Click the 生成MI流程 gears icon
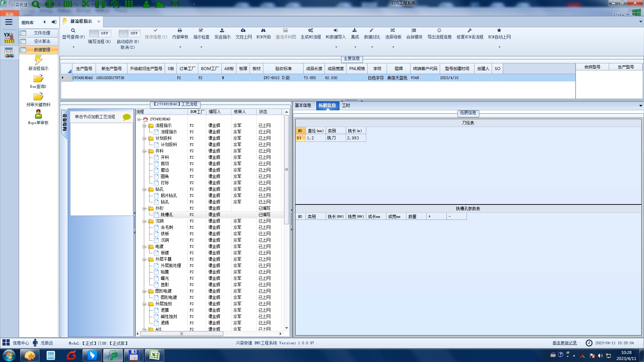Viewport: 644px width, 362px height. 311,31
